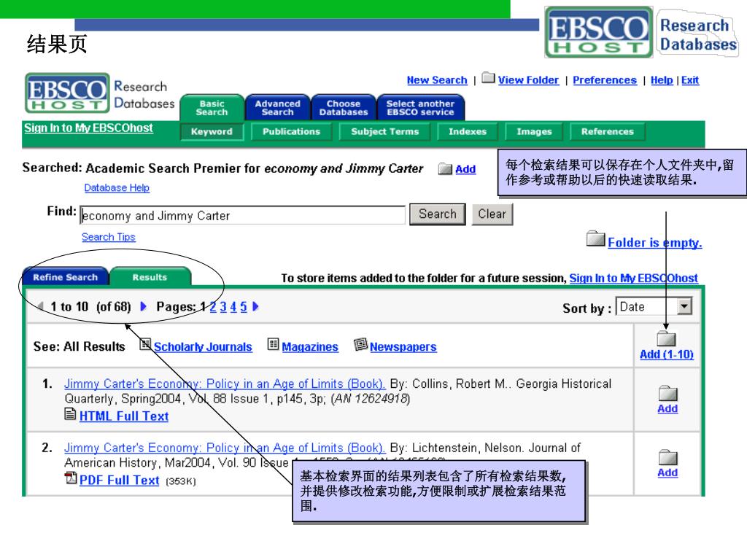Click the EBSCOhost Research Databases logo
This screenshot has width=747, height=560.
pos(100,93)
